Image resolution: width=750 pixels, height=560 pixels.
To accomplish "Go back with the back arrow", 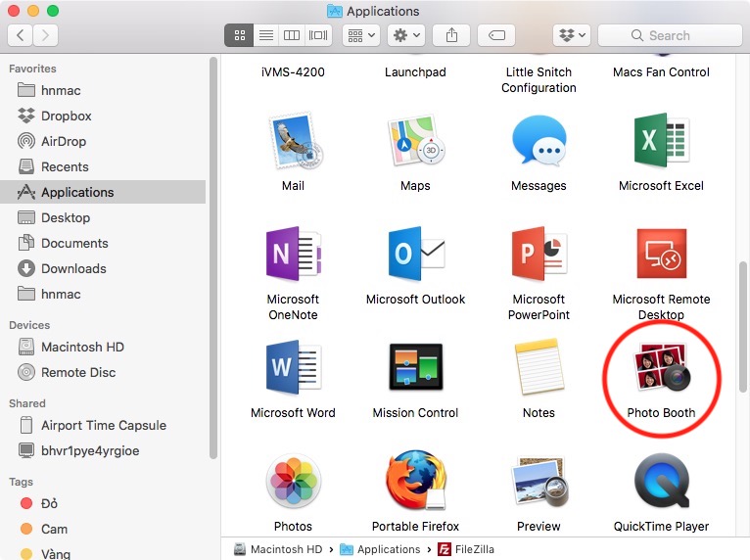I will coord(21,35).
